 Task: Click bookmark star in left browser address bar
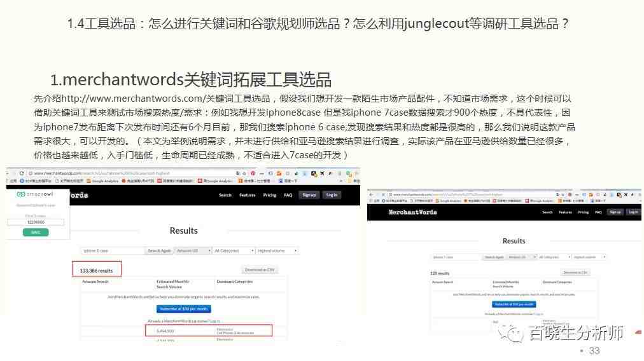pyautogui.click(x=244, y=174)
